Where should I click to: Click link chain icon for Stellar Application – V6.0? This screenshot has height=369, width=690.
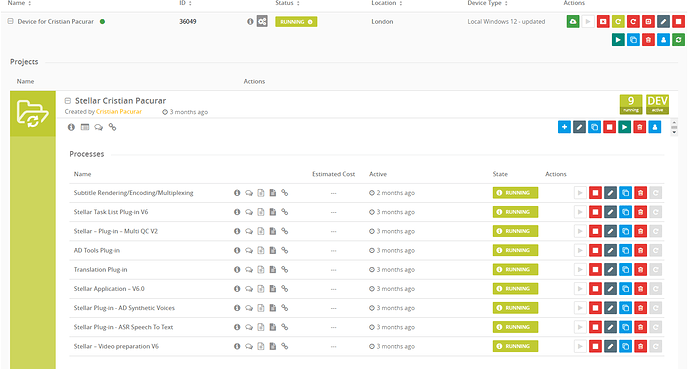tap(285, 289)
